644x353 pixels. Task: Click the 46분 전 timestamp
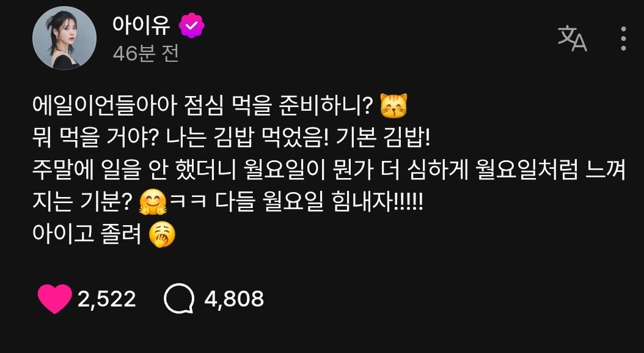coord(145,53)
